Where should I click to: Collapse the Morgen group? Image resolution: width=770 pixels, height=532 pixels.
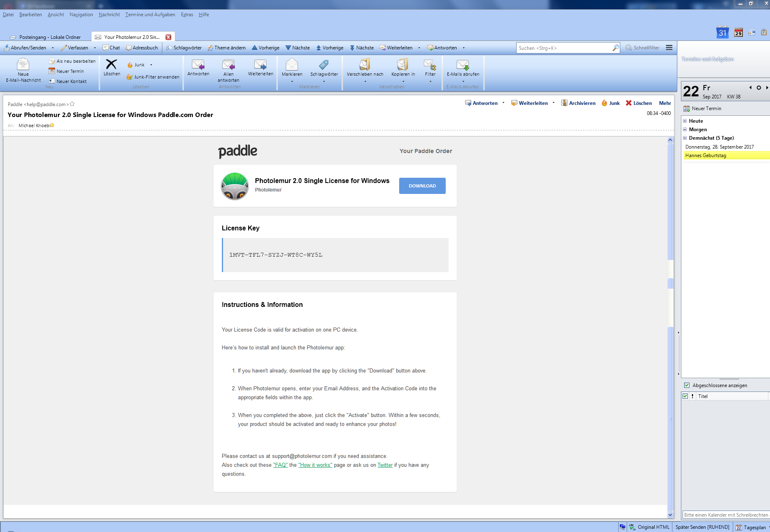(x=685, y=130)
